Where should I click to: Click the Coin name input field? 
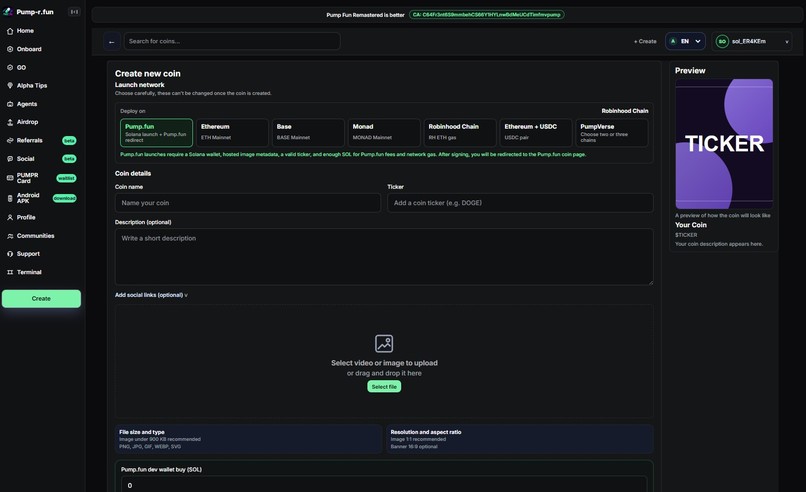coord(248,203)
